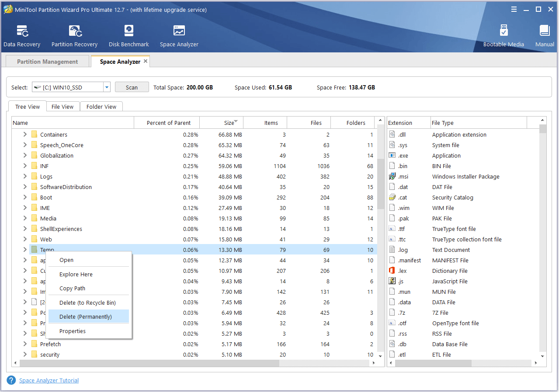Screen dimensions: 559x392
Task: Click the 59.06 MB size value
Action: click(x=230, y=166)
